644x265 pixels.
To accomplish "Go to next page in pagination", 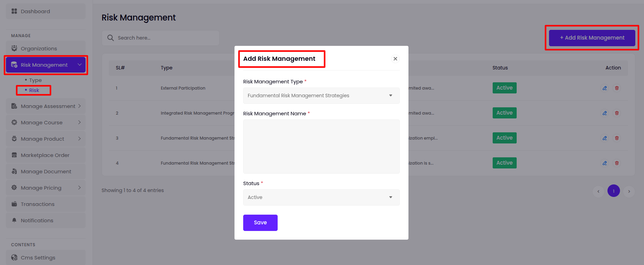I will [629, 191].
